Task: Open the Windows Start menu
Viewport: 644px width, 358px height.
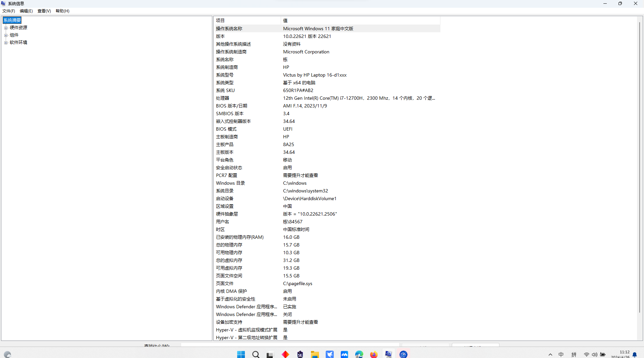Action: pos(241,354)
